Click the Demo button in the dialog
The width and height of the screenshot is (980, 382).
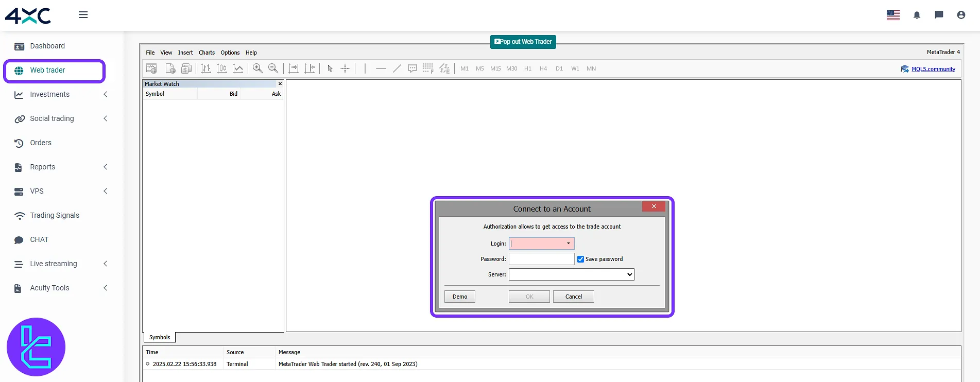coord(460,297)
